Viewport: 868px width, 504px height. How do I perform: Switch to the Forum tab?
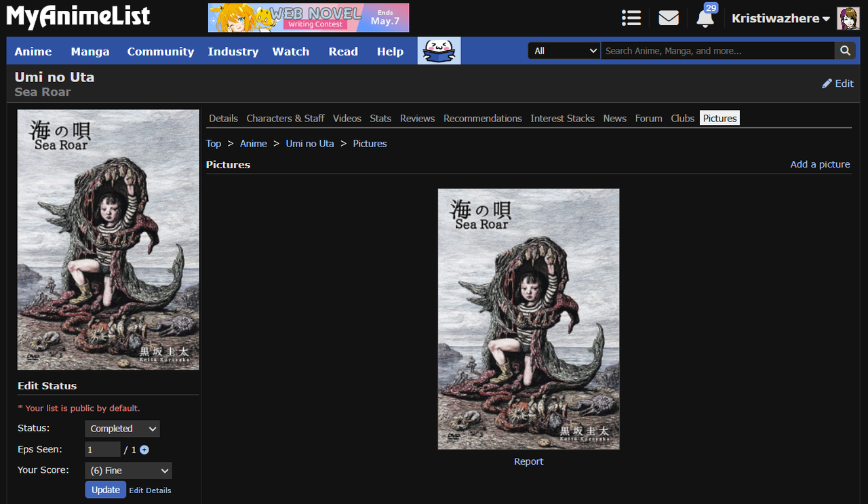[648, 118]
